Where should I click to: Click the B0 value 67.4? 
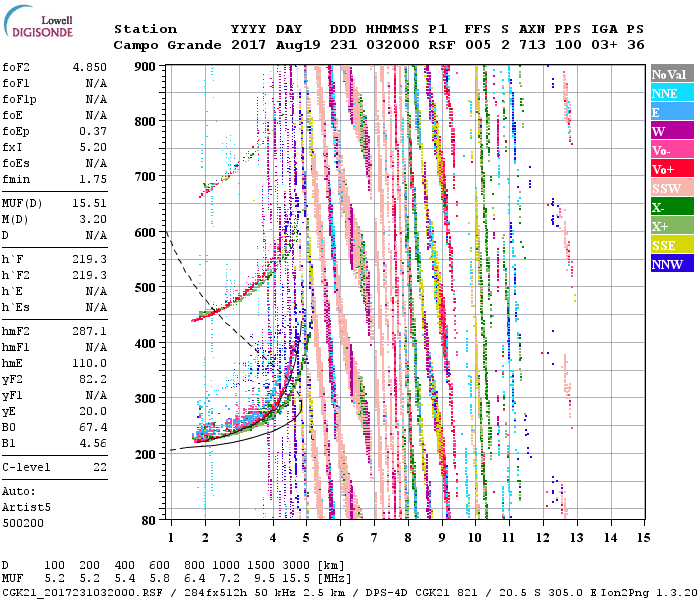click(x=93, y=427)
